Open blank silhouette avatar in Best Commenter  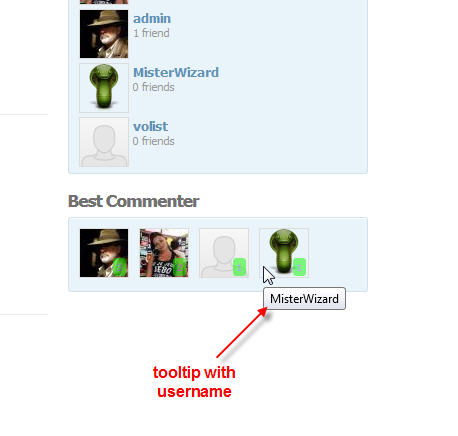(x=224, y=253)
